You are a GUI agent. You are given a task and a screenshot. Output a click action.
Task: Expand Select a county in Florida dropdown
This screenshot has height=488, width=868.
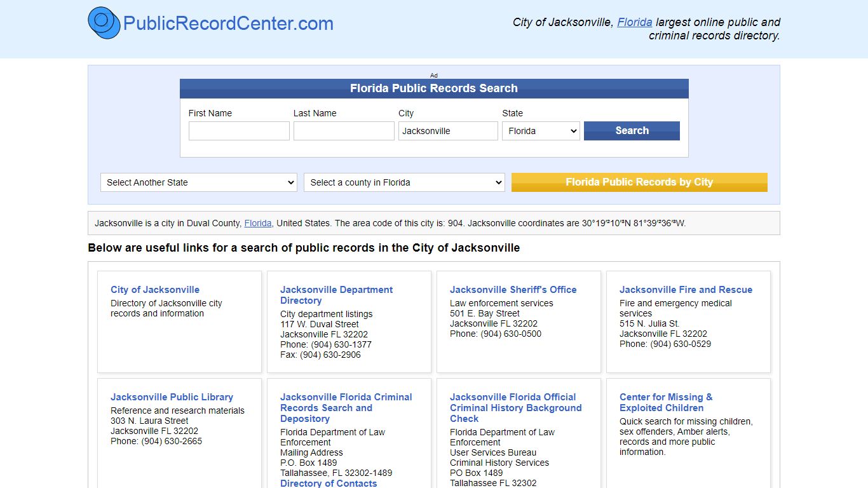(x=404, y=182)
